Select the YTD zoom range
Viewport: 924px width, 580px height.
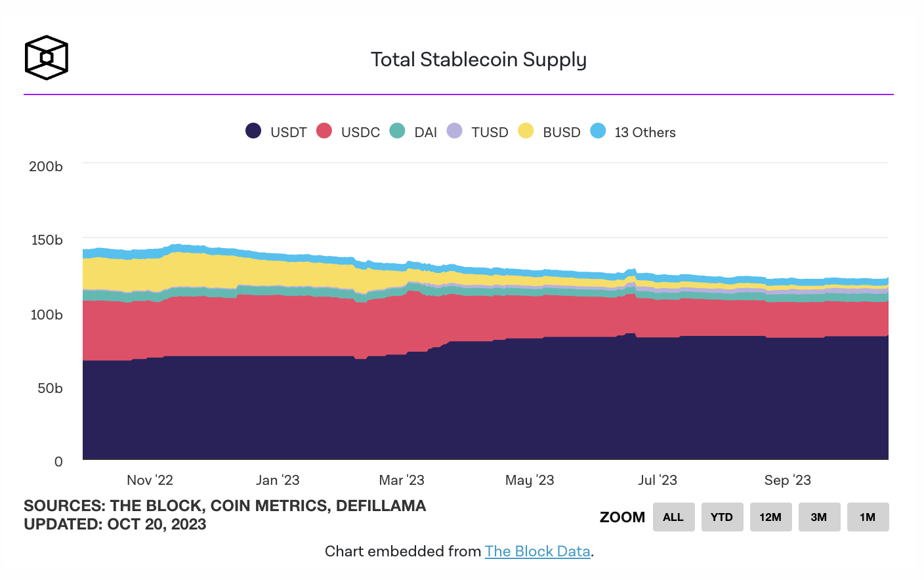pos(722,517)
